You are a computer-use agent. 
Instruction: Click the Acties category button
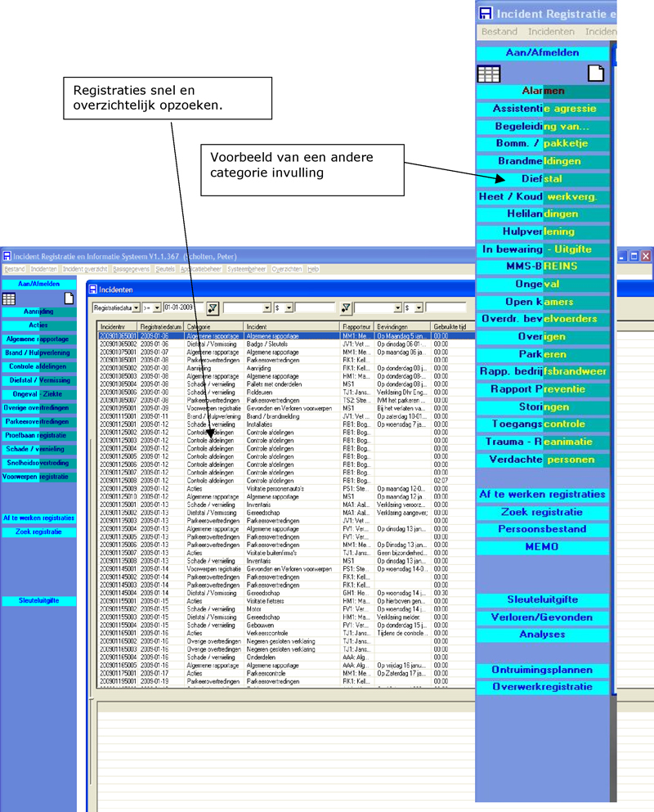coord(39,325)
